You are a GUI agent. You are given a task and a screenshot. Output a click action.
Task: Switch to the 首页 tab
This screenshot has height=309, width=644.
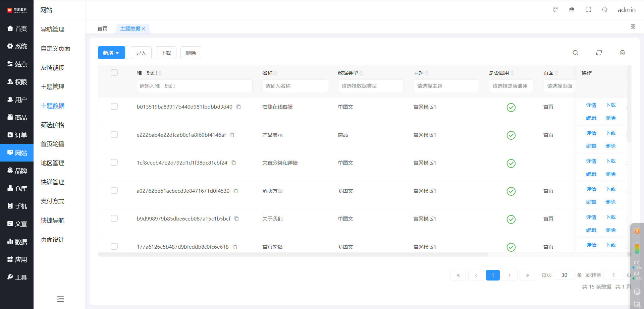[103, 29]
